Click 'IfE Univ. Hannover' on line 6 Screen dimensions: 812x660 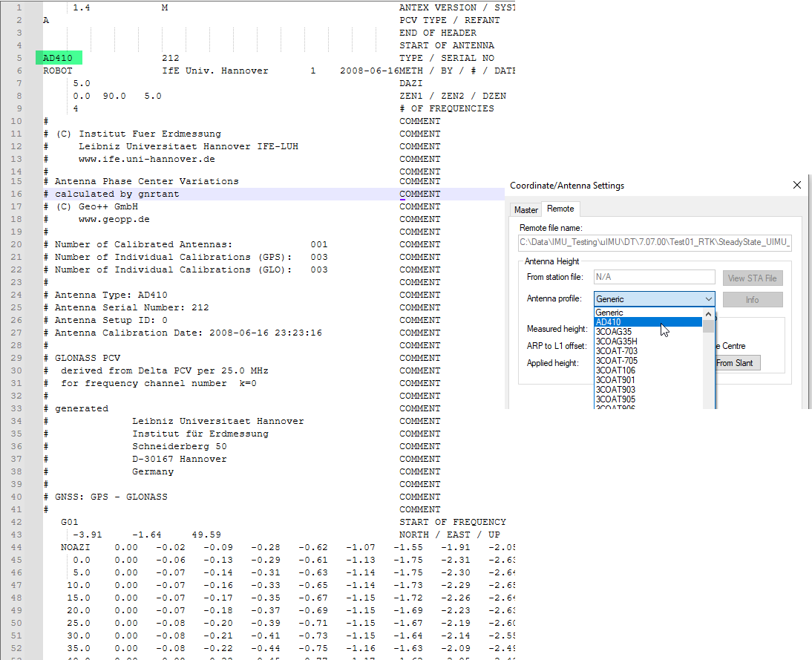pyautogui.click(x=215, y=71)
